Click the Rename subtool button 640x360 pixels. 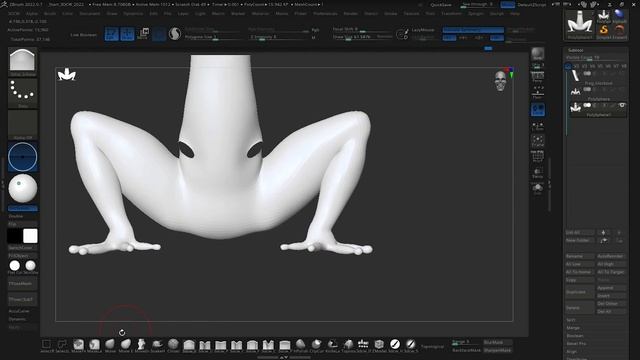point(579,256)
